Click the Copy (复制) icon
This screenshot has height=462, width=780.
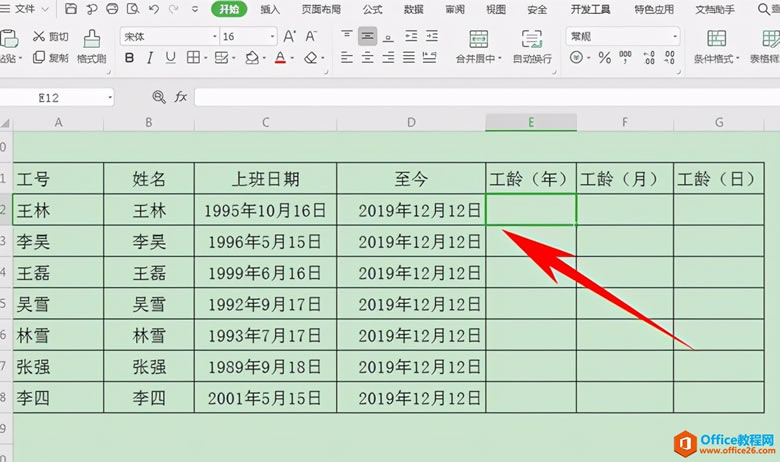click(x=39, y=58)
